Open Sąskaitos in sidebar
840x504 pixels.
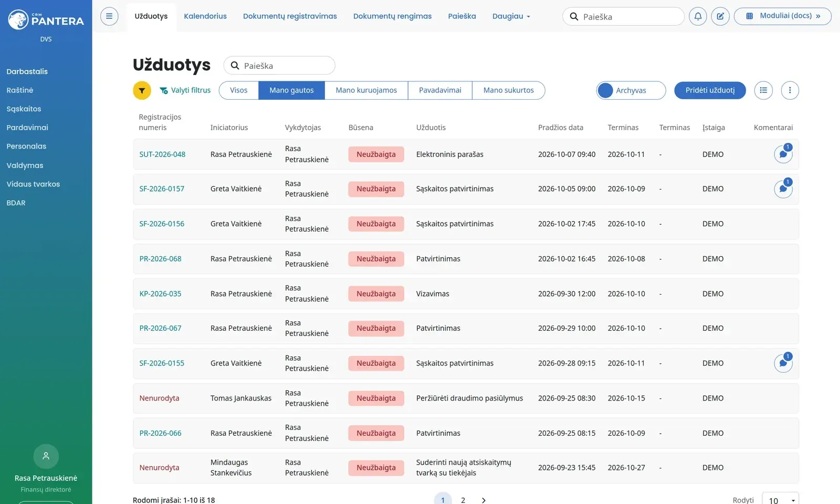click(24, 109)
